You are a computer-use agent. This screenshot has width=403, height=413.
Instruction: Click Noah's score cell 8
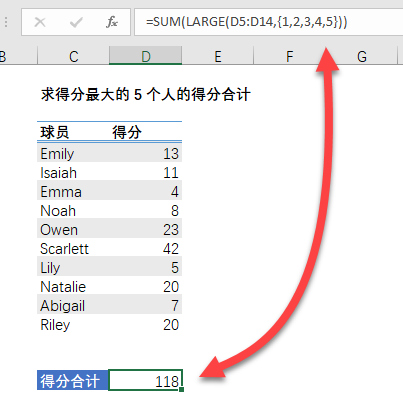pyautogui.click(x=146, y=211)
